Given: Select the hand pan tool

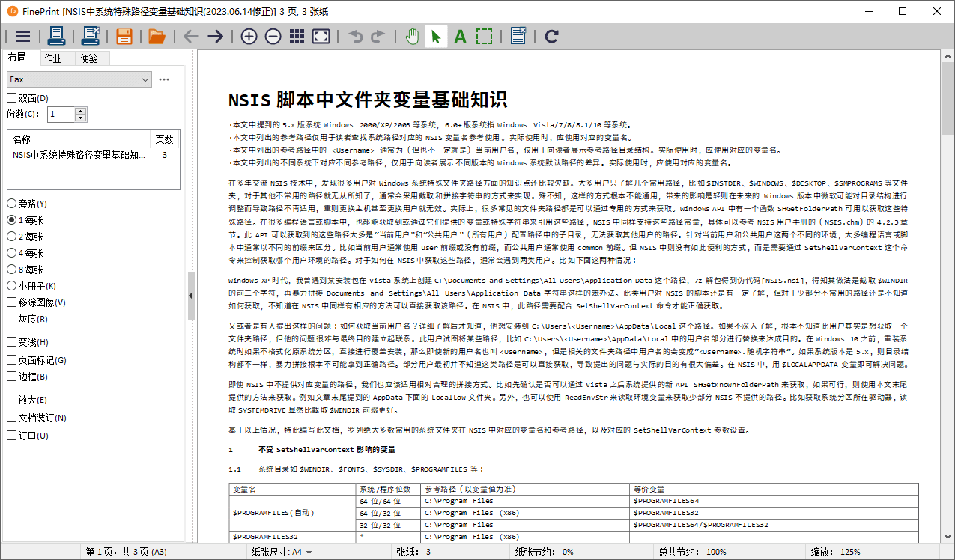Looking at the screenshot, I should 412,36.
